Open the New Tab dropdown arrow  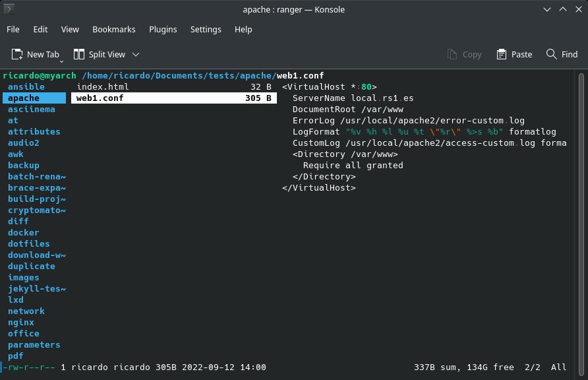click(61, 61)
